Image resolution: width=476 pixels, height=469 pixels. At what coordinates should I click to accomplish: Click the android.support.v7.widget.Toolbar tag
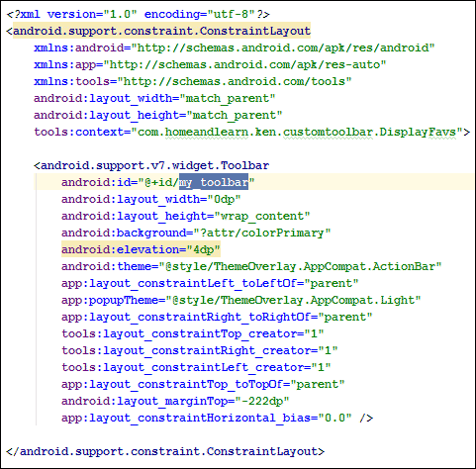[x=151, y=165]
